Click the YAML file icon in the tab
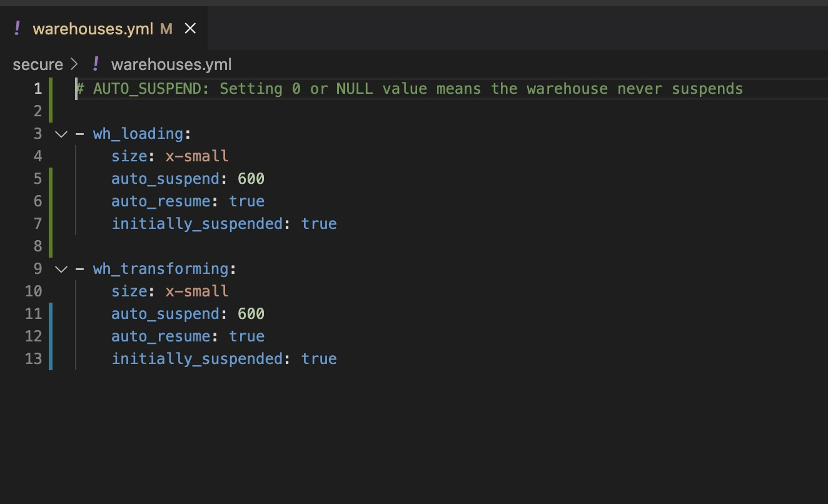Screen dimensions: 828x504 click(x=17, y=28)
